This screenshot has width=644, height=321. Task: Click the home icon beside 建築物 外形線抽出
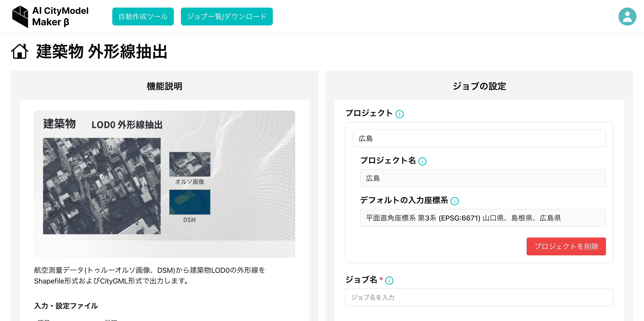(19, 51)
